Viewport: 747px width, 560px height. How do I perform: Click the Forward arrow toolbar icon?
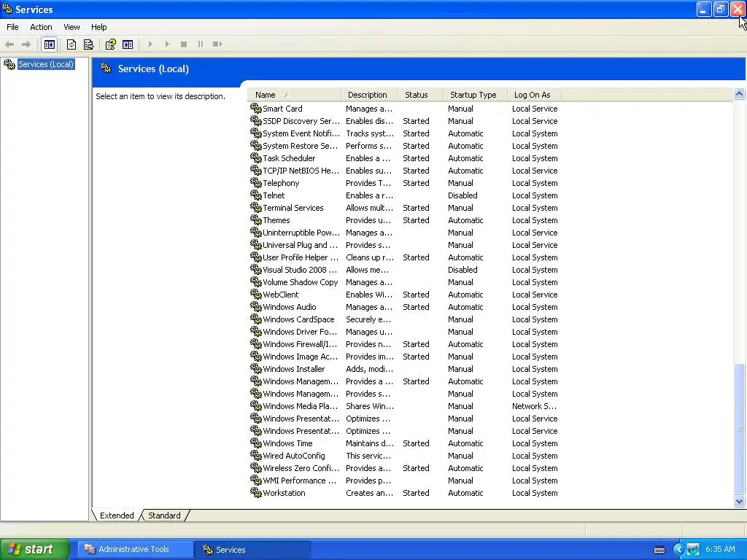[26, 44]
